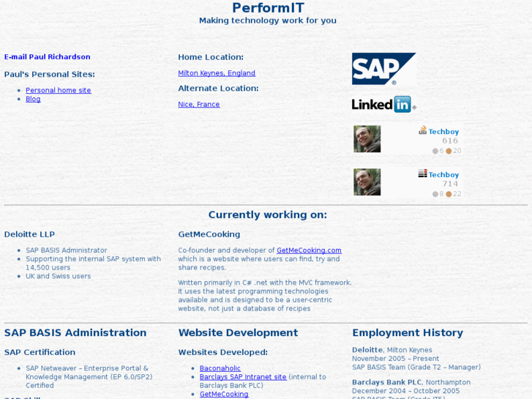532x399 pixels.
Task: Click the E-mail Paul Richardson link
Action: pos(48,57)
